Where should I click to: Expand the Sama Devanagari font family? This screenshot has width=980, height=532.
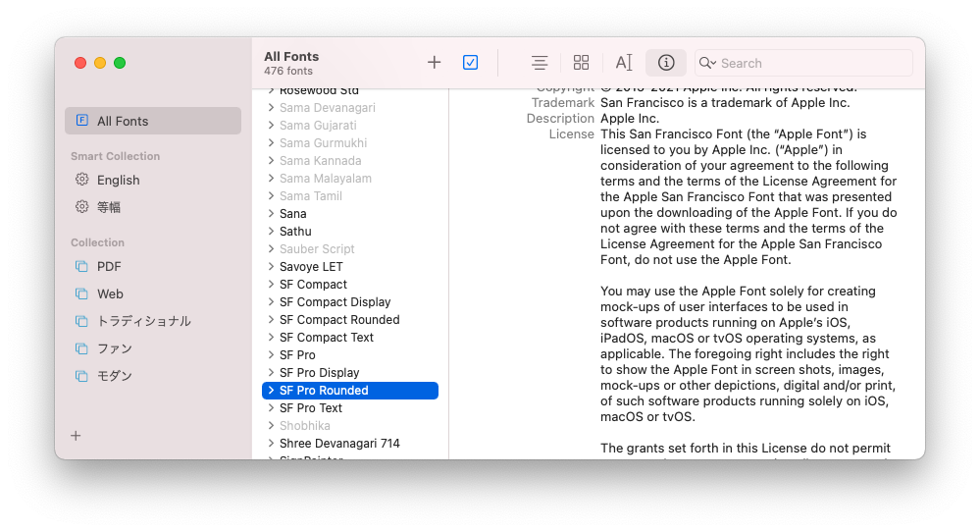click(271, 108)
